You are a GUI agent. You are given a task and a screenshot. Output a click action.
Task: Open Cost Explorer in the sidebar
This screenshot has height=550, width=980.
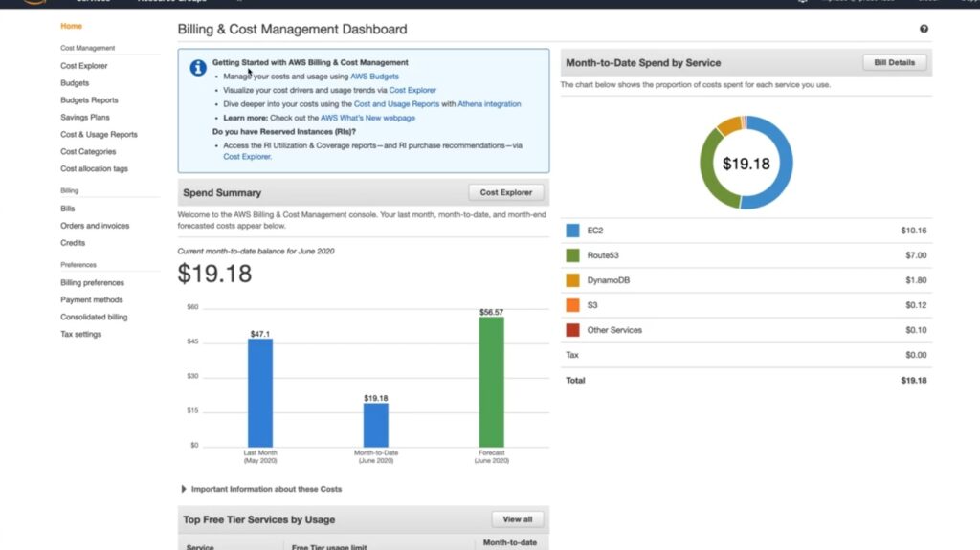pos(84,66)
